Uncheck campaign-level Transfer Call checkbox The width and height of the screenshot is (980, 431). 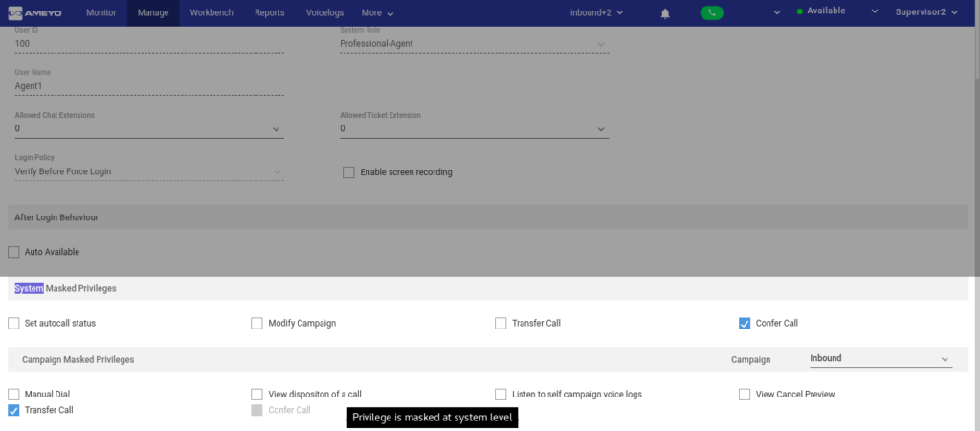[x=13, y=410]
